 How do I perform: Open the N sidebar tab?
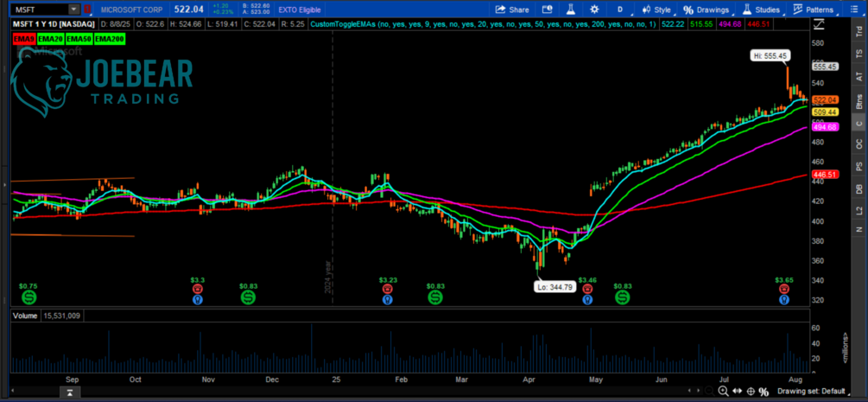click(859, 230)
